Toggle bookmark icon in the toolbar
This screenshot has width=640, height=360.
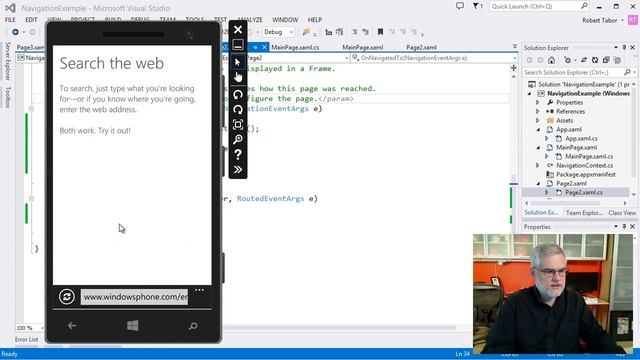[380, 32]
